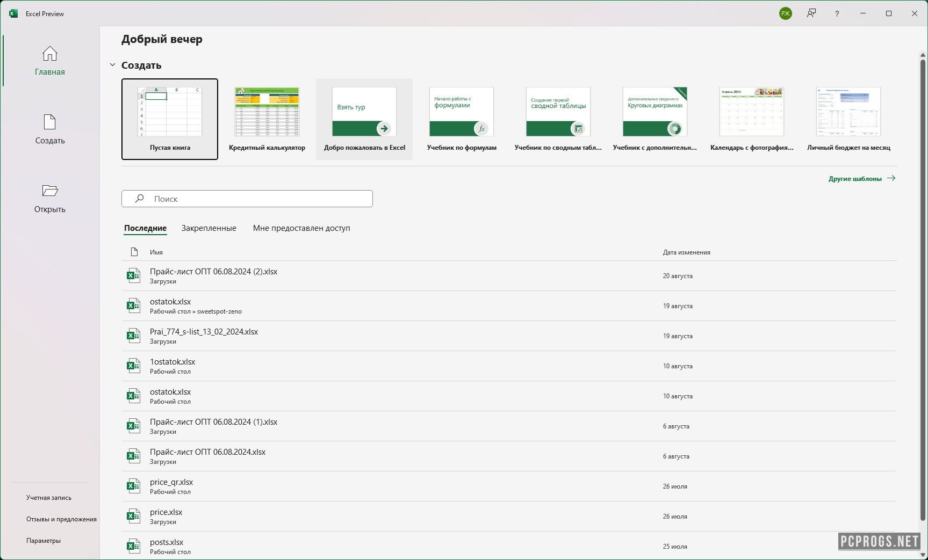Open the Круговых диаграммах tutorial template
Screen dimensions: 928x560
[x=655, y=119]
